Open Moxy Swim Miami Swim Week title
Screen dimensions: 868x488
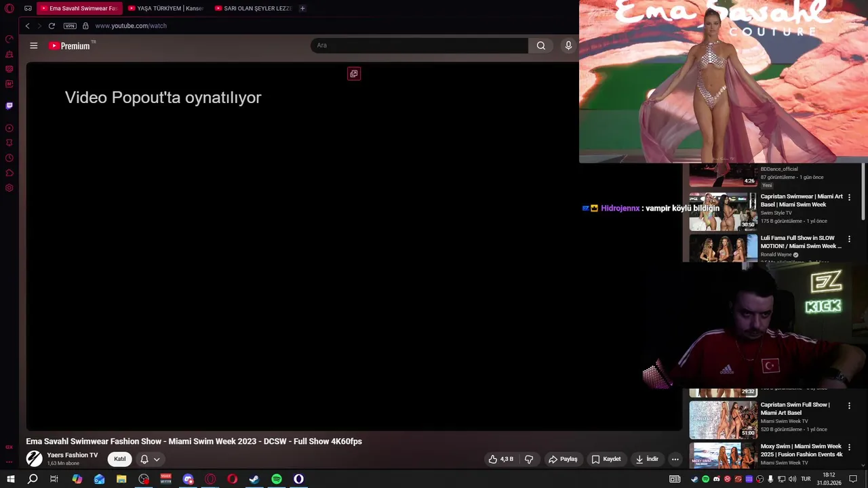click(x=802, y=450)
